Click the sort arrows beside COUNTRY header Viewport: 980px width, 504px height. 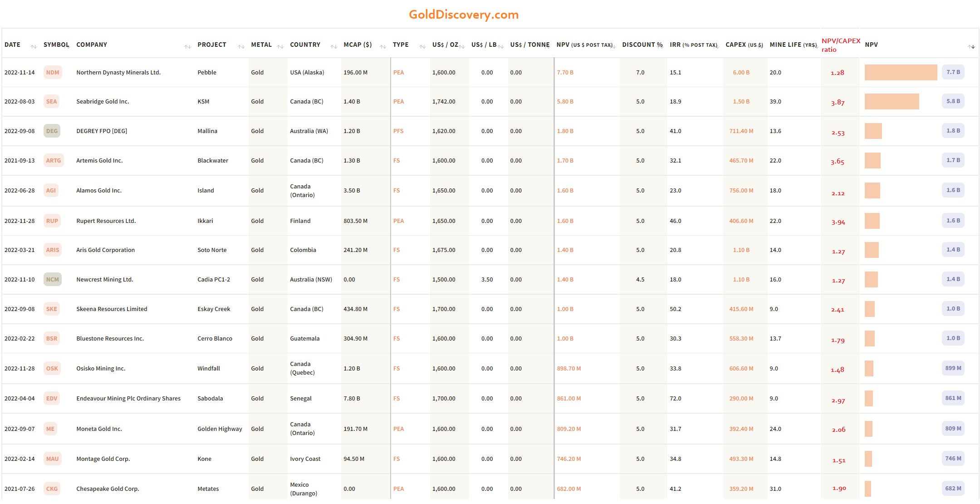point(334,46)
